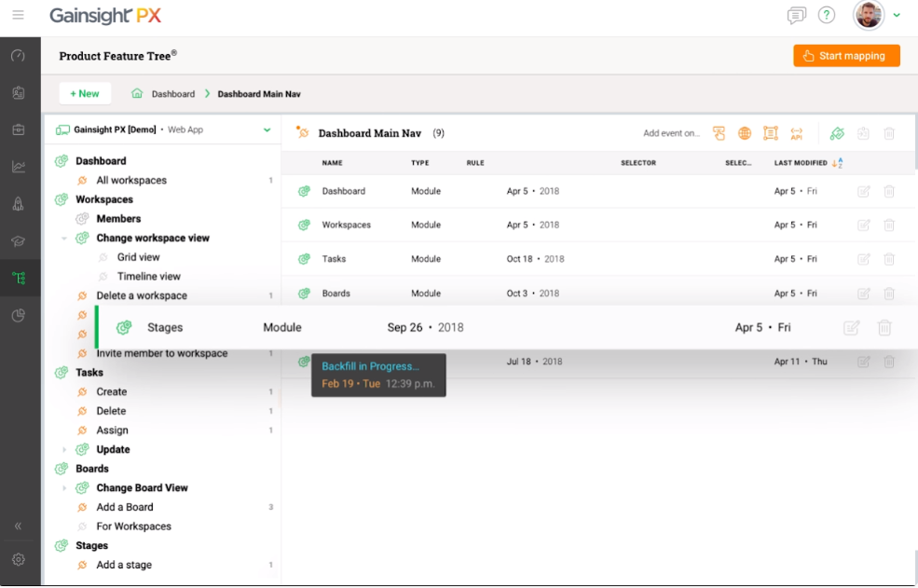Expand the profile dropdown arrow
Screen dimensions: 918x588
click(897, 16)
